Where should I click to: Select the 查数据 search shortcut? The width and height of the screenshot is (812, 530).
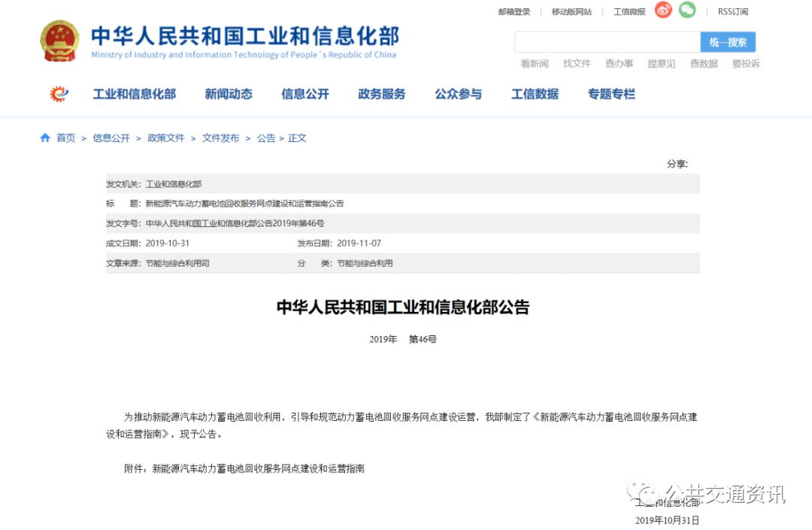[x=704, y=63]
